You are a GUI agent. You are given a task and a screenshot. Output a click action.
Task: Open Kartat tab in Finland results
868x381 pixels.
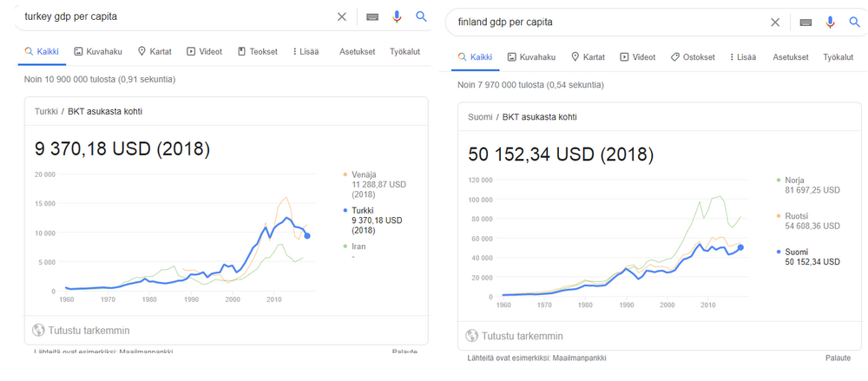tap(588, 57)
